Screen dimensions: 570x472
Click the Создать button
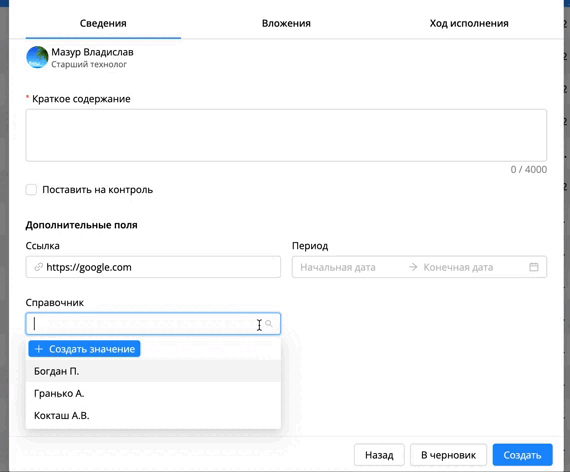pos(522,455)
